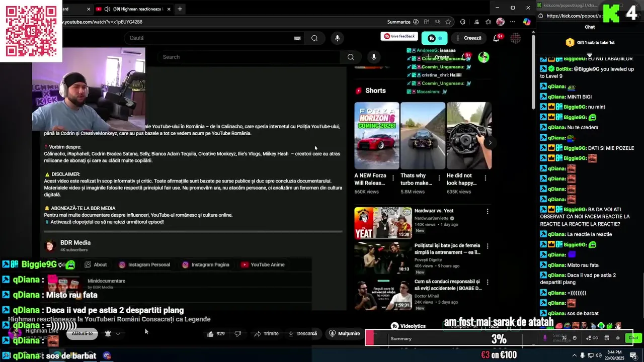Screen dimensions: 644x362
Task: Add this page to favorites star
Action: (449, 22)
